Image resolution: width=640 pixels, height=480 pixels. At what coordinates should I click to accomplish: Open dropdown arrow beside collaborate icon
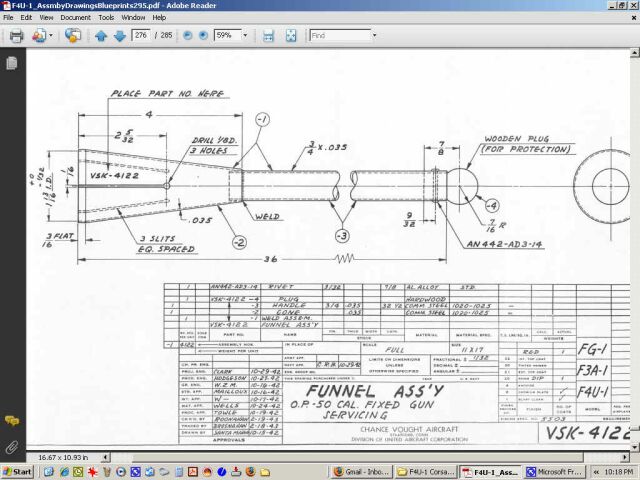(49, 36)
